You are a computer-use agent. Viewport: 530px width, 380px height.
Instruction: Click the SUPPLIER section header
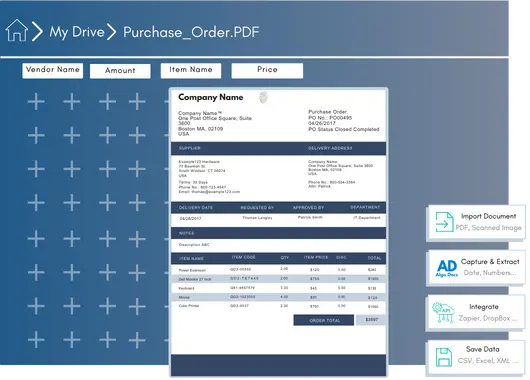[190, 148]
